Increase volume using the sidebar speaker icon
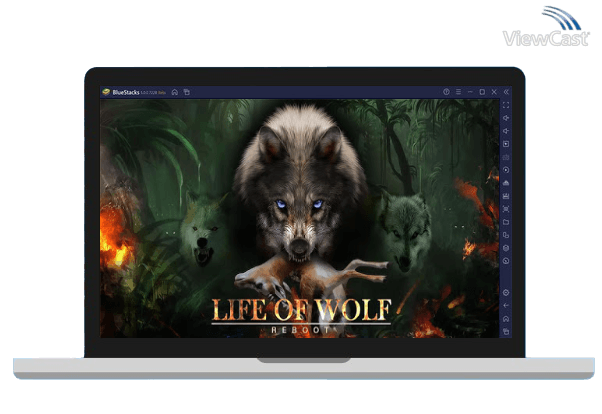Viewport: 602px width, 414px height. click(506, 118)
